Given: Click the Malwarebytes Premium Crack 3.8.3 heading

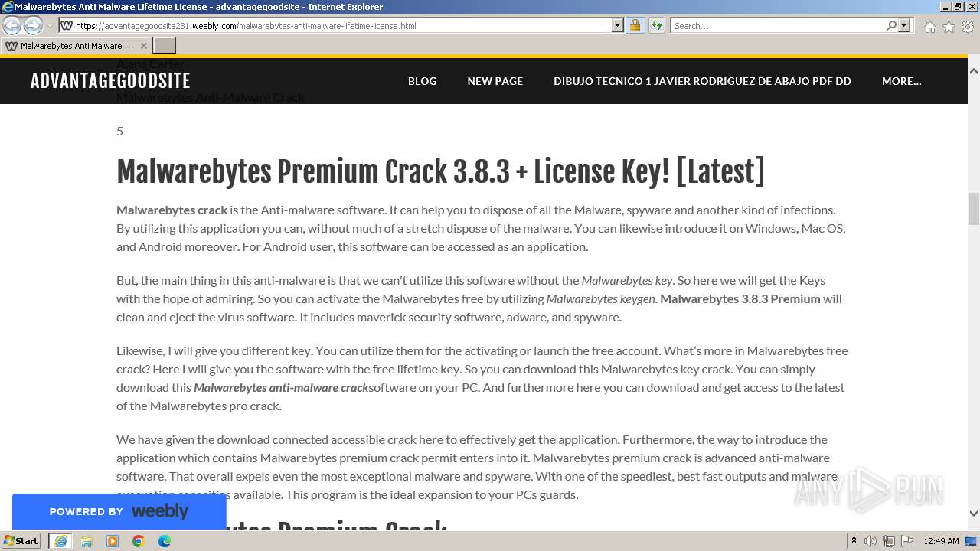Looking at the screenshot, I should click(x=440, y=171).
